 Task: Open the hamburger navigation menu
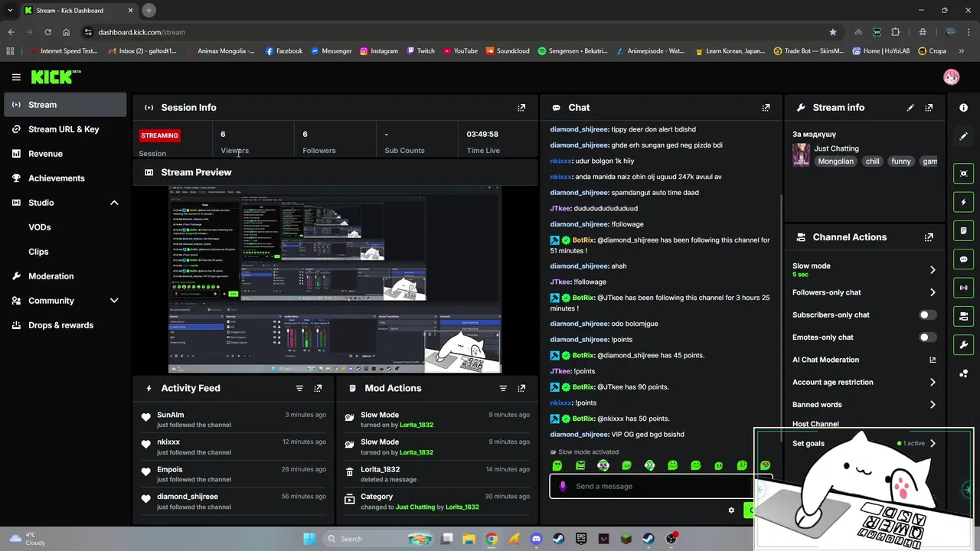click(16, 77)
